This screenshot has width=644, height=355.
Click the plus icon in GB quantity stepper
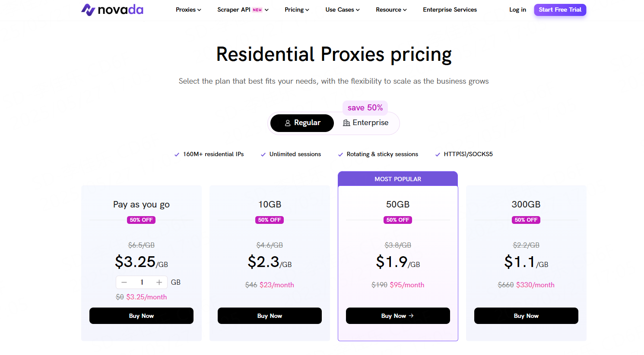159,282
